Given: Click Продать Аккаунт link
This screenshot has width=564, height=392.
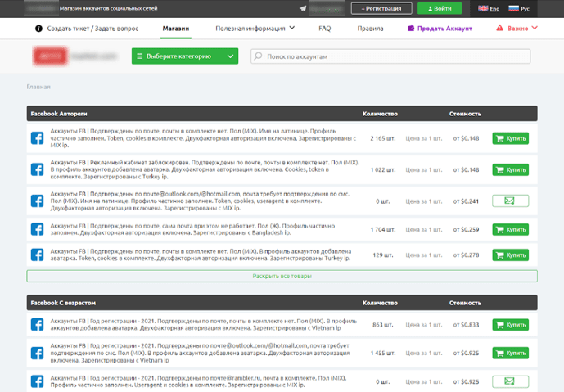Looking at the screenshot, I should [x=441, y=28].
